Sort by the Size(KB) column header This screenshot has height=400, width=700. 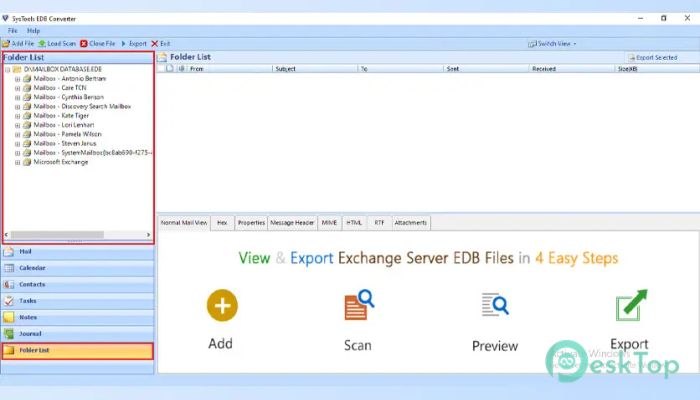(657, 69)
